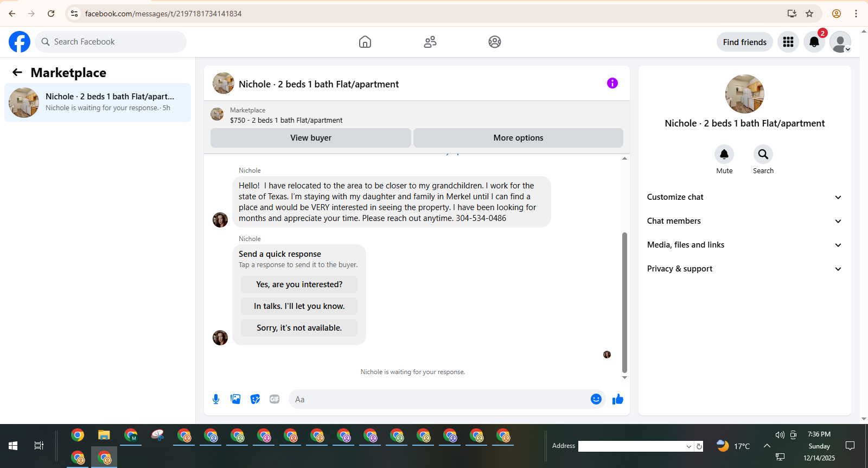The image size is (868, 468).
Task: Open the notifications bell with badge
Action: 814,42
